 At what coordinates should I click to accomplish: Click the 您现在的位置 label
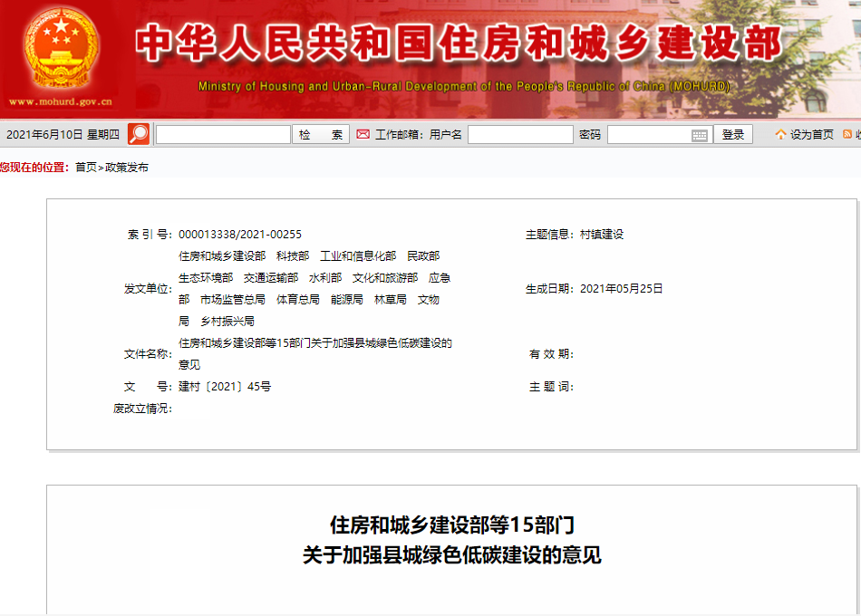click(34, 168)
